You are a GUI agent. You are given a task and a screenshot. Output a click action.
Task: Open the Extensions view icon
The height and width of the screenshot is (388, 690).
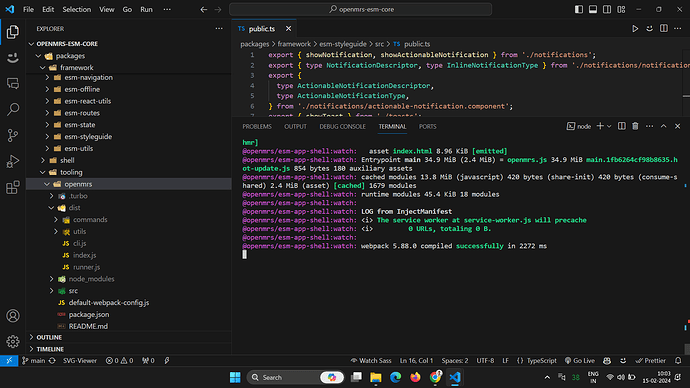[13, 188]
